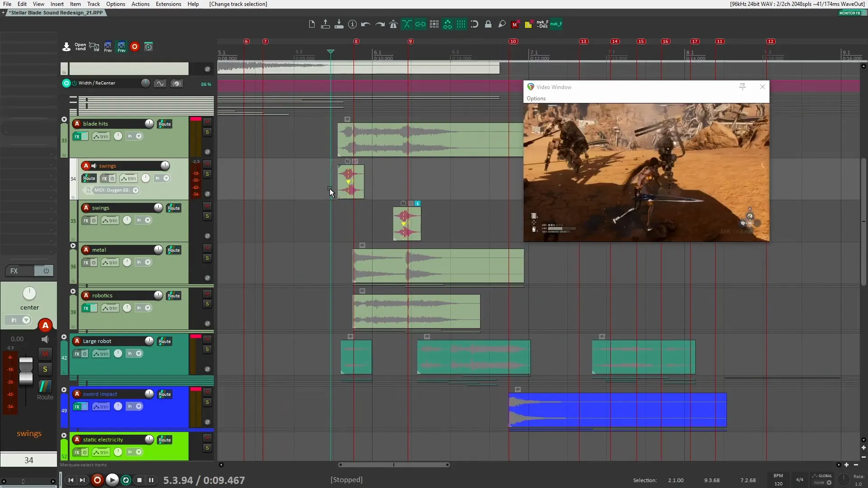Click the new project file icon
The image size is (868, 488).
312,24
